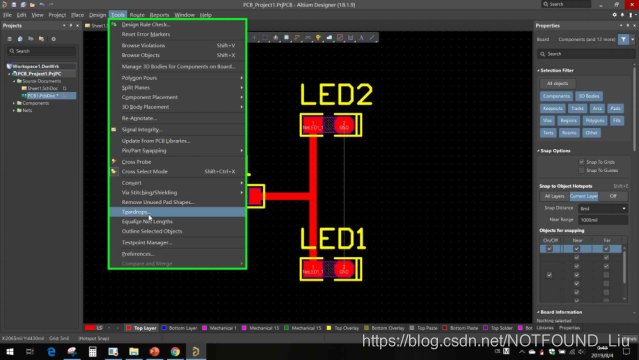Viewport: 639px width, 360px height.
Task: Click the Top Overlay yellow color swatch
Action: tap(329, 328)
